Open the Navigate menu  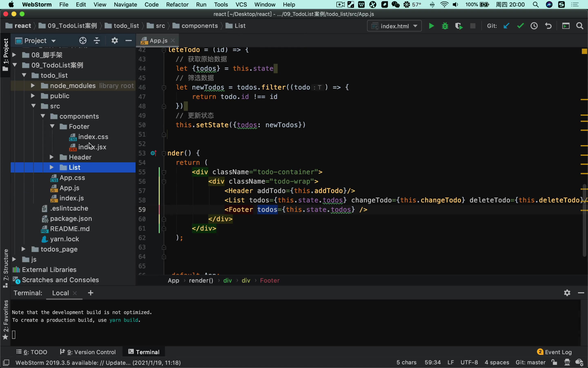(125, 4)
